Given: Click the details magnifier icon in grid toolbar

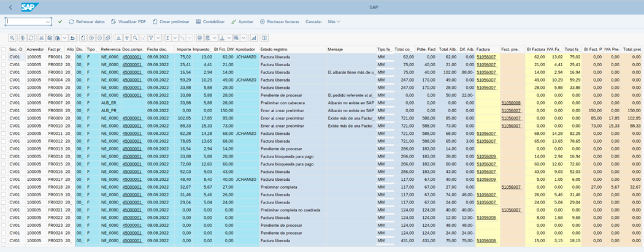Looking at the screenshot, I should pos(12,37).
